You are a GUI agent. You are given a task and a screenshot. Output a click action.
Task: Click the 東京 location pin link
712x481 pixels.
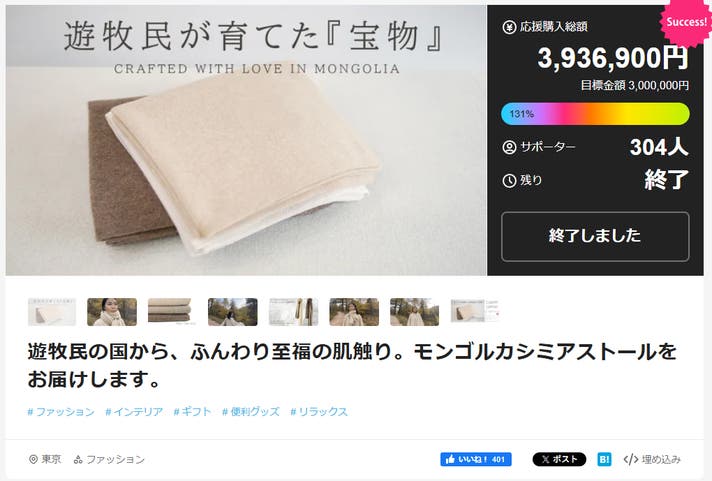[44, 459]
